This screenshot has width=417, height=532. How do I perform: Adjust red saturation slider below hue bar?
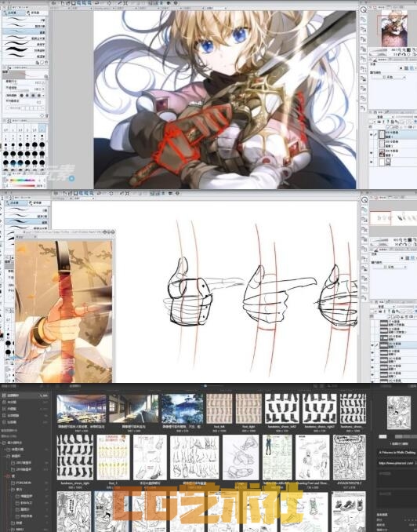[23, 186]
